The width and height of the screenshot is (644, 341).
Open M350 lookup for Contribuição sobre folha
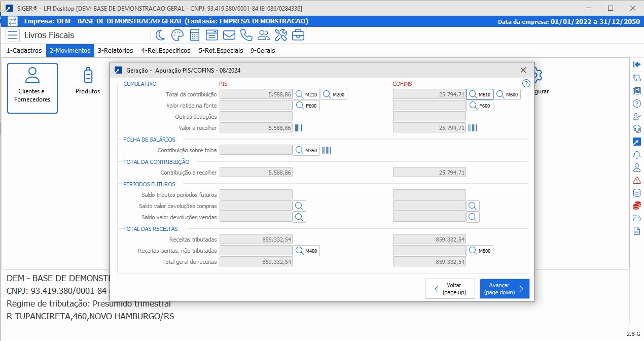pos(306,150)
